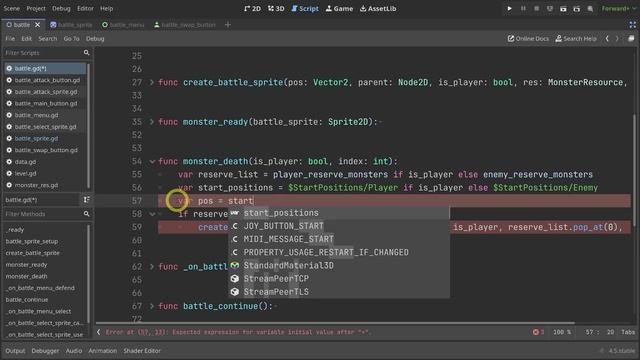Open the Help menu

[x=107, y=9]
